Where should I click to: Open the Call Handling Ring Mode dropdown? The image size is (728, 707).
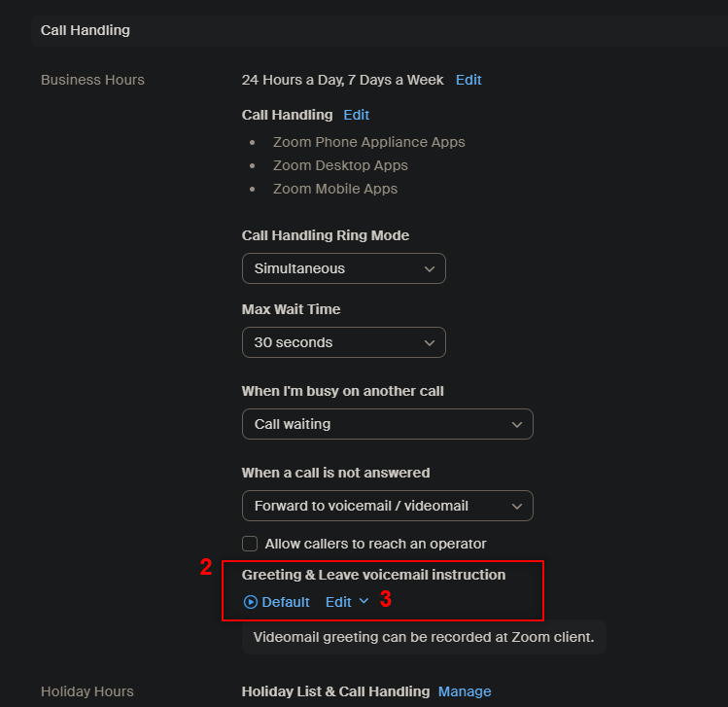tap(343, 268)
